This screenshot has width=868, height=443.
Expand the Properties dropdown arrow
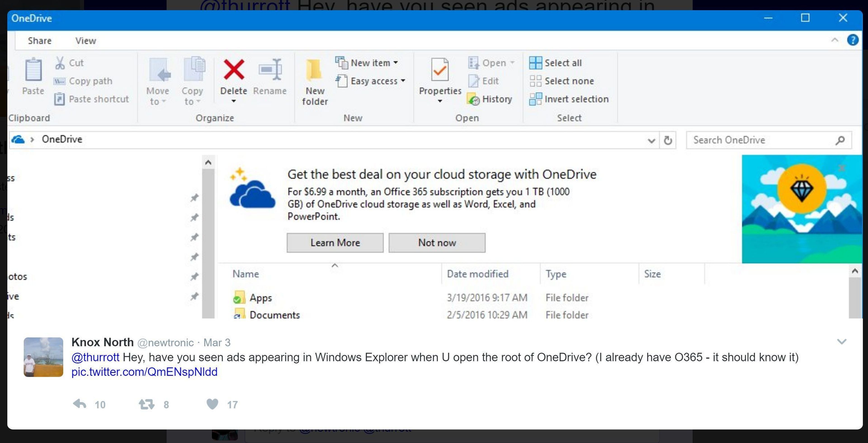coord(440,101)
